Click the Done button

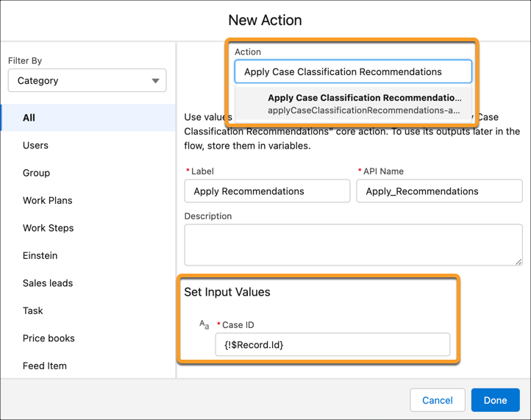[x=495, y=400]
